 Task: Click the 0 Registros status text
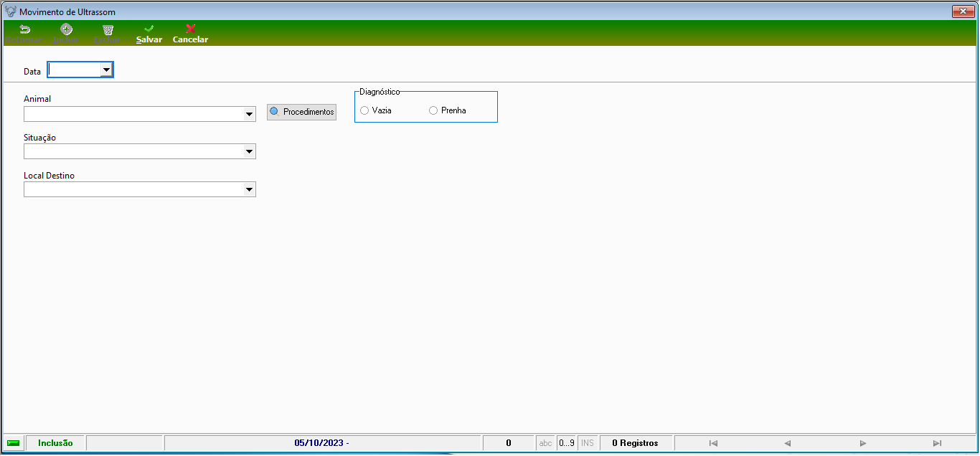pos(635,443)
